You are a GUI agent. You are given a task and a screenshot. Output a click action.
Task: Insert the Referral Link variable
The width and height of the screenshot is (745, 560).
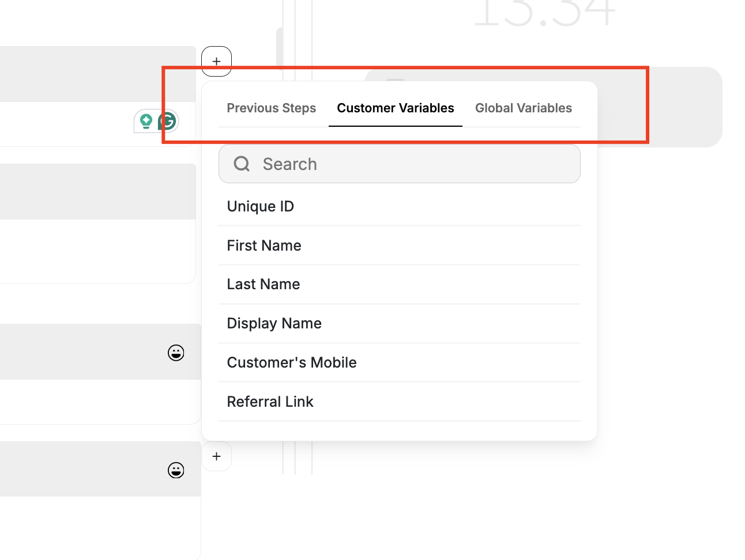click(270, 402)
